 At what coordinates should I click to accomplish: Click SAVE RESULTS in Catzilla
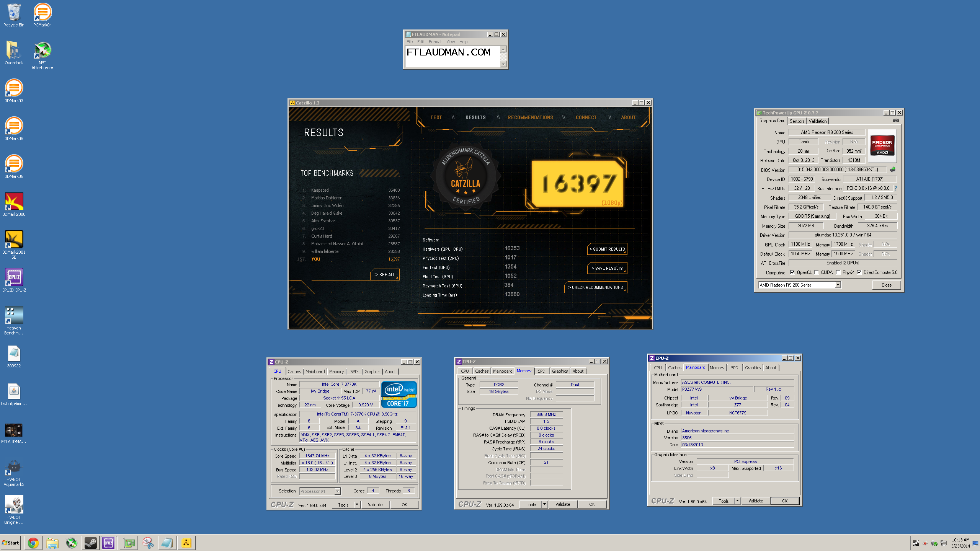click(607, 268)
